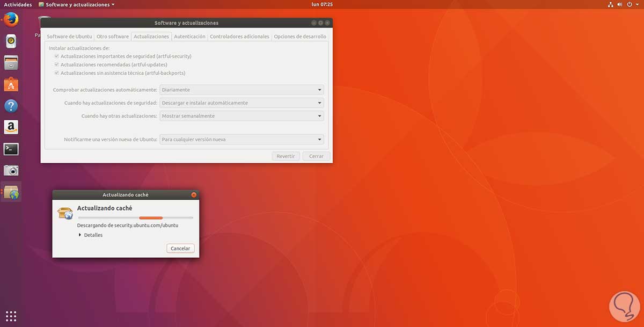
Task: Disable Actualizaciones sin asistencia técnica
Action: [56, 72]
